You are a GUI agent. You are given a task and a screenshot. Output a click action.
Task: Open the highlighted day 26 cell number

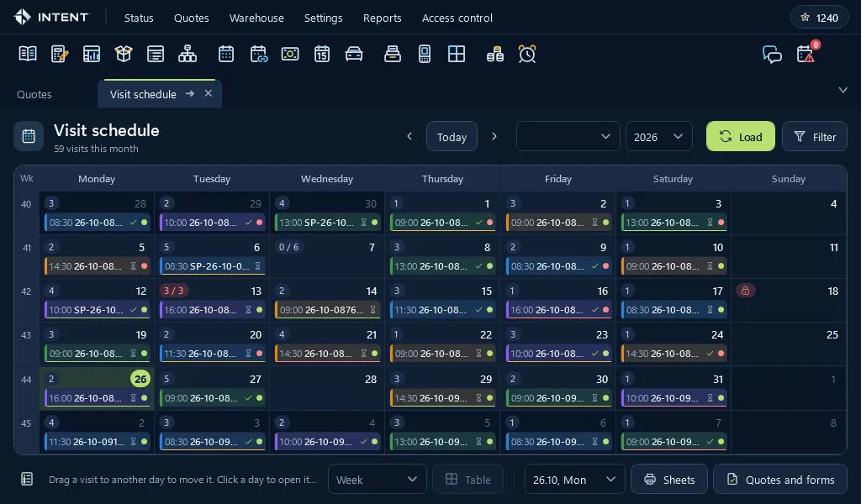point(140,379)
